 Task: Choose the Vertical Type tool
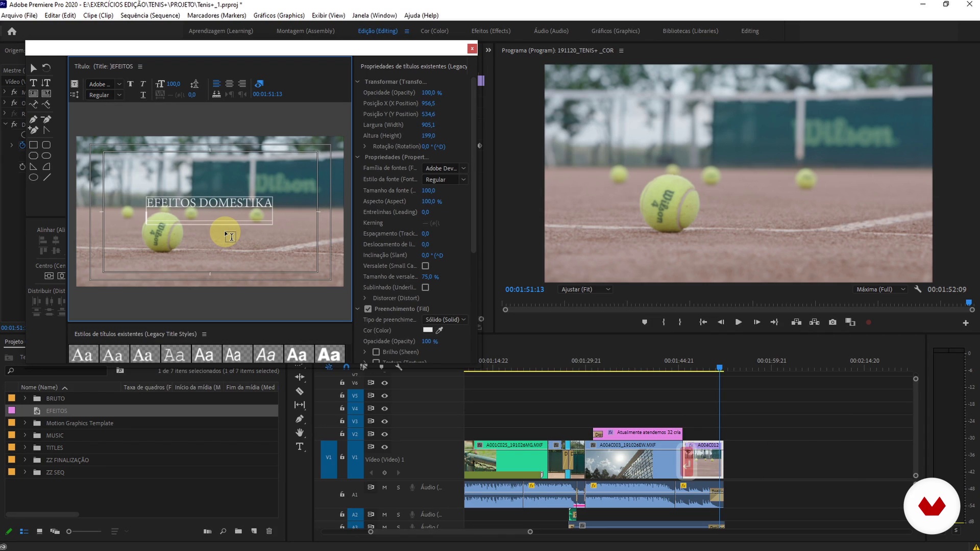pyautogui.click(x=46, y=83)
